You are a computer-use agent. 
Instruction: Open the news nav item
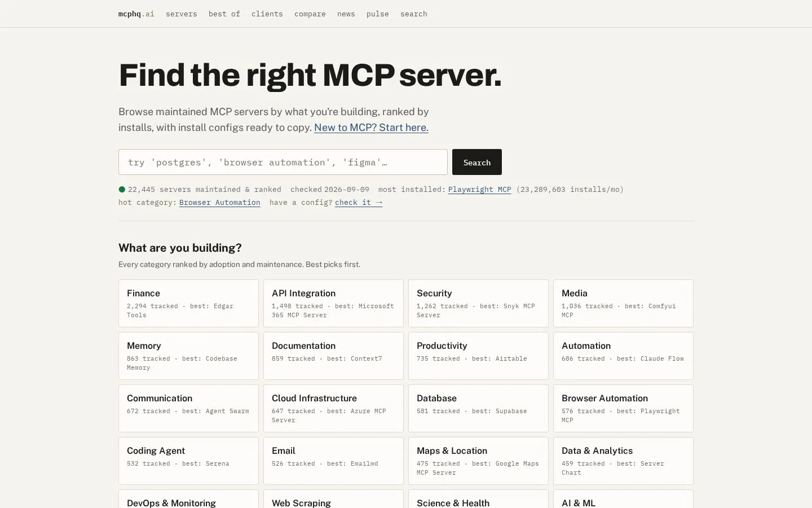tap(346, 14)
